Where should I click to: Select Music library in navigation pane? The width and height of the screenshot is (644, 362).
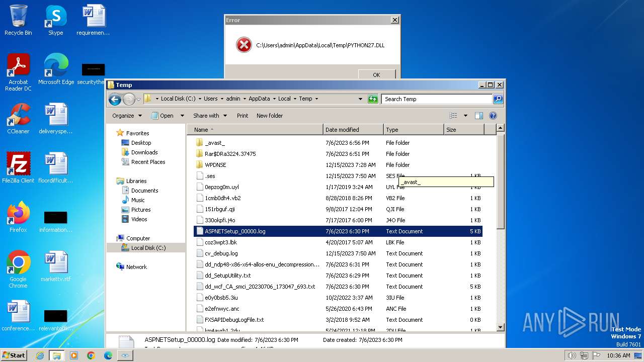[138, 200]
